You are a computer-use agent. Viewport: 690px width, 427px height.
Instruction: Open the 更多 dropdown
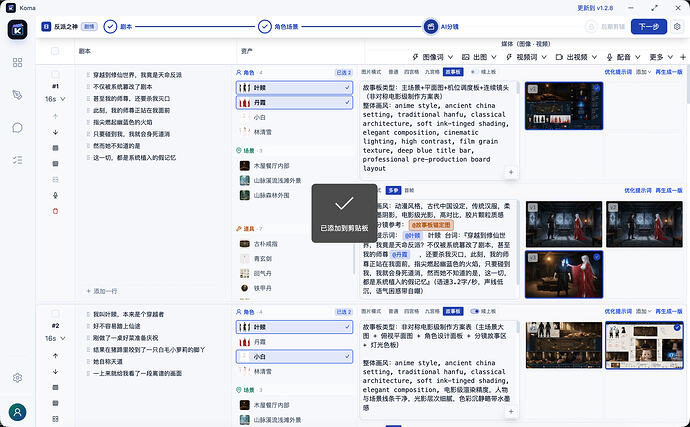pyautogui.click(x=661, y=57)
